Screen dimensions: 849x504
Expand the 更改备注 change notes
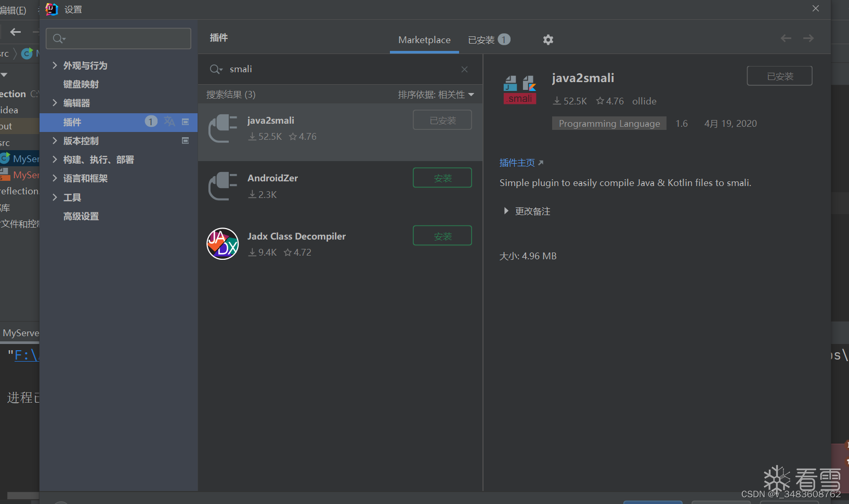[x=506, y=211]
